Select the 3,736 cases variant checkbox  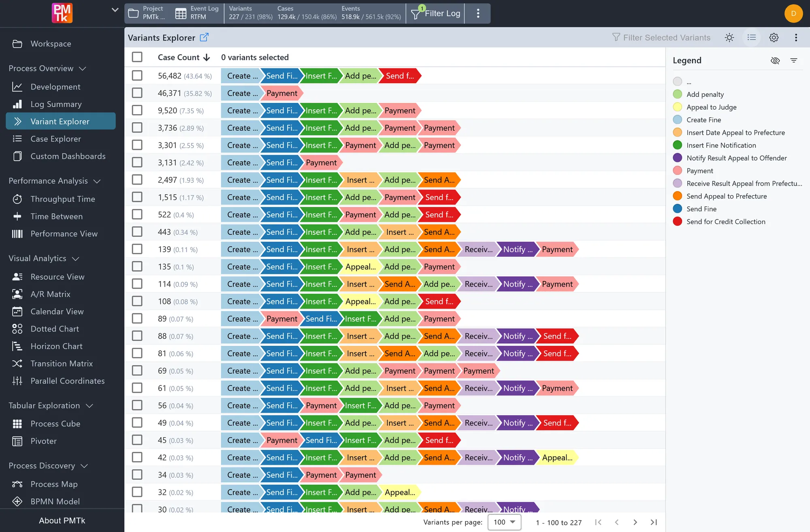coord(137,128)
